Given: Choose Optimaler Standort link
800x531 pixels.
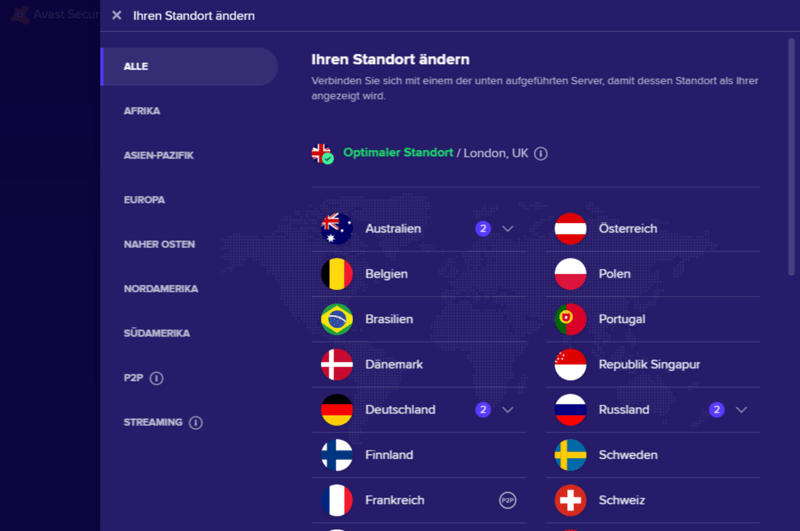Looking at the screenshot, I should point(398,154).
